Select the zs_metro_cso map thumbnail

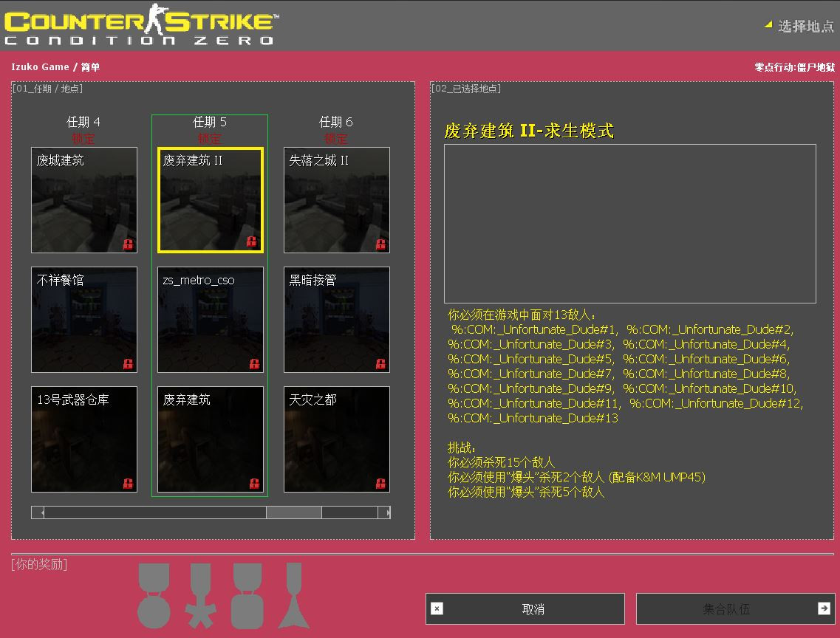pos(210,319)
